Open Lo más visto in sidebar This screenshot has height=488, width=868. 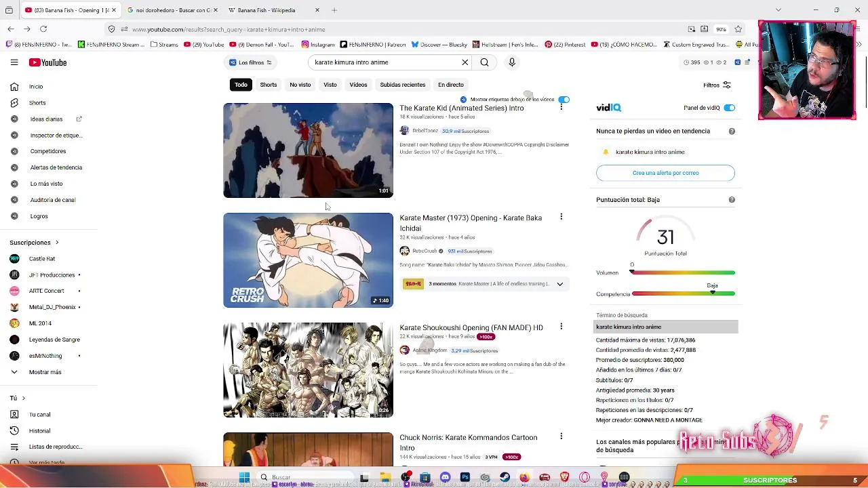46,184
